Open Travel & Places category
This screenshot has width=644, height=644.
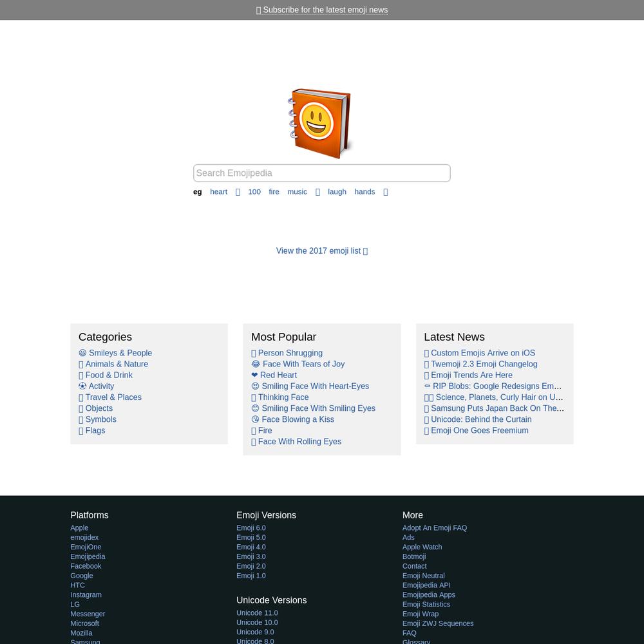coord(110,397)
